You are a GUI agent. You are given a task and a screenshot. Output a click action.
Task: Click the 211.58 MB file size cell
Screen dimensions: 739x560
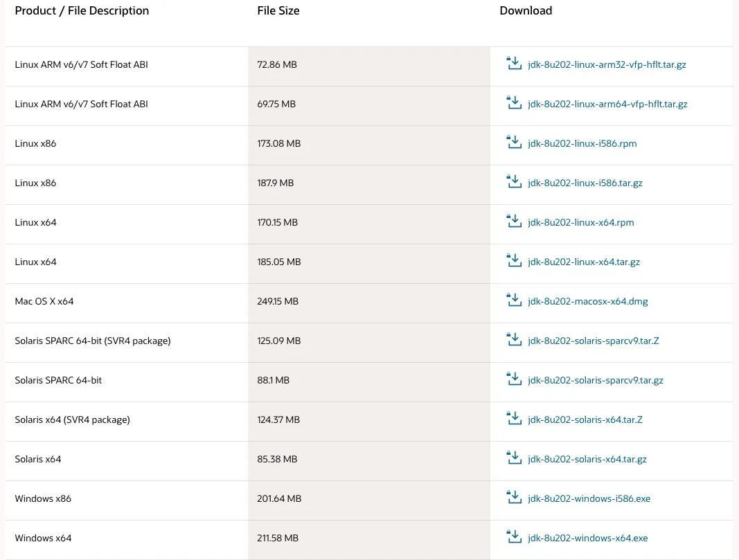pos(278,538)
